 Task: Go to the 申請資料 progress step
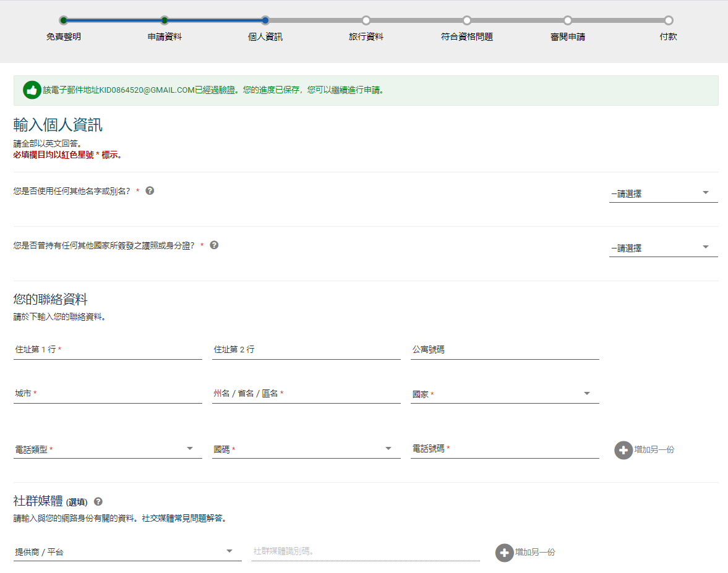click(165, 20)
